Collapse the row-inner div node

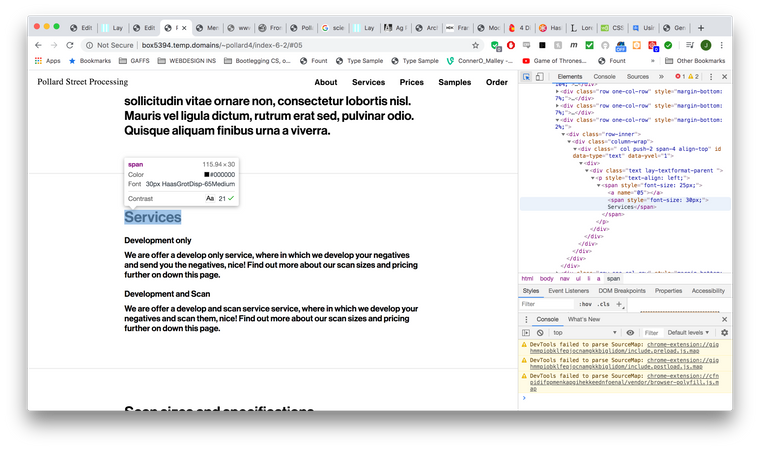(x=561, y=133)
